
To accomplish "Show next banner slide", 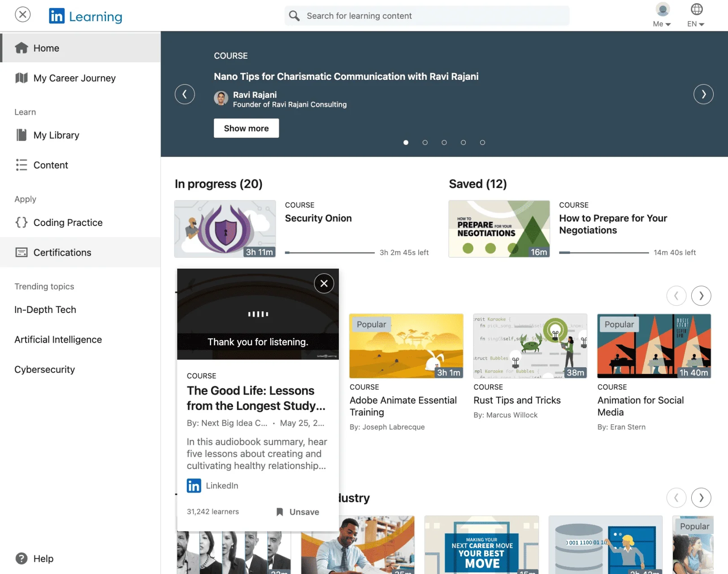I will 703,94.
